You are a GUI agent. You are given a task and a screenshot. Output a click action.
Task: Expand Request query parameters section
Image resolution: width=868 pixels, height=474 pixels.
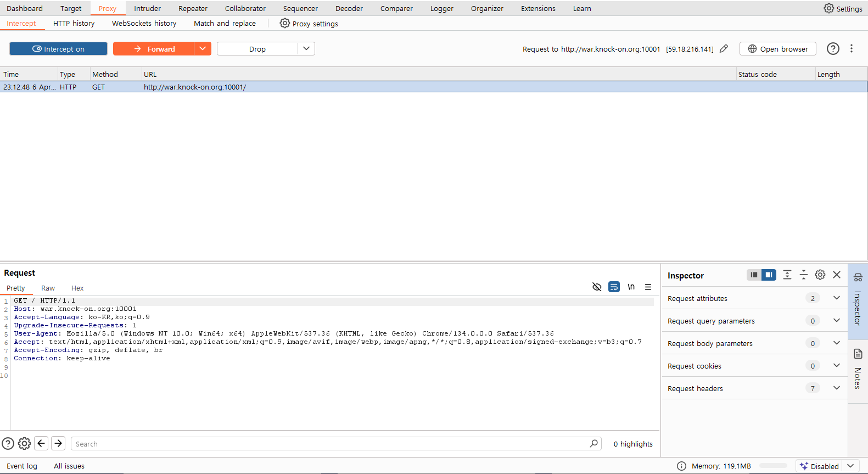[x=836, y=320]
